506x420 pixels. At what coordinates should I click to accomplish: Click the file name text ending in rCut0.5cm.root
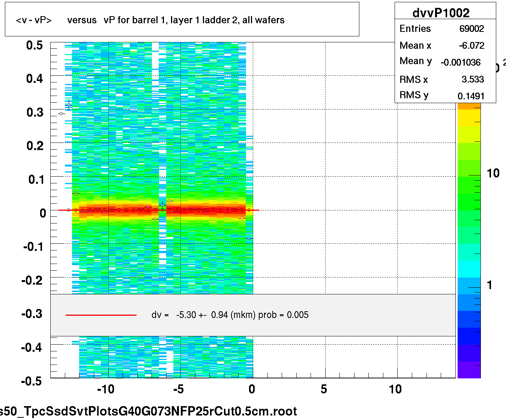point(149,411)
